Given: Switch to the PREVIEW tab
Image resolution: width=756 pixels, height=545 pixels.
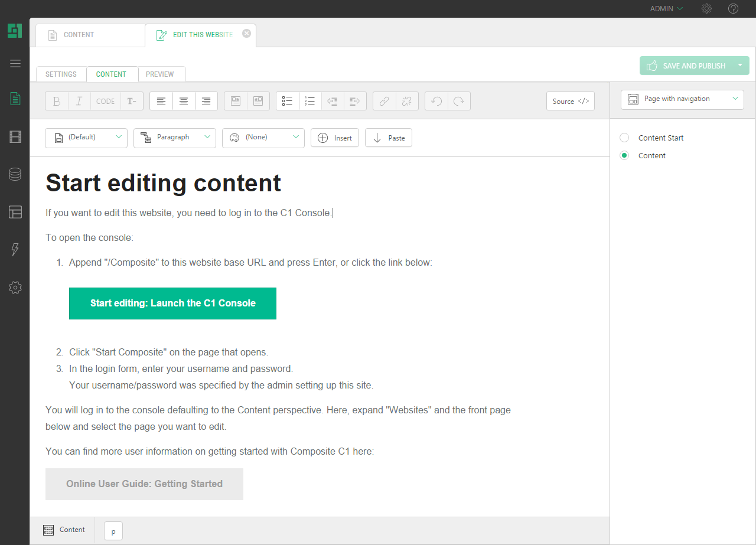Looking at the screenshot, I should tap(161, 74).
